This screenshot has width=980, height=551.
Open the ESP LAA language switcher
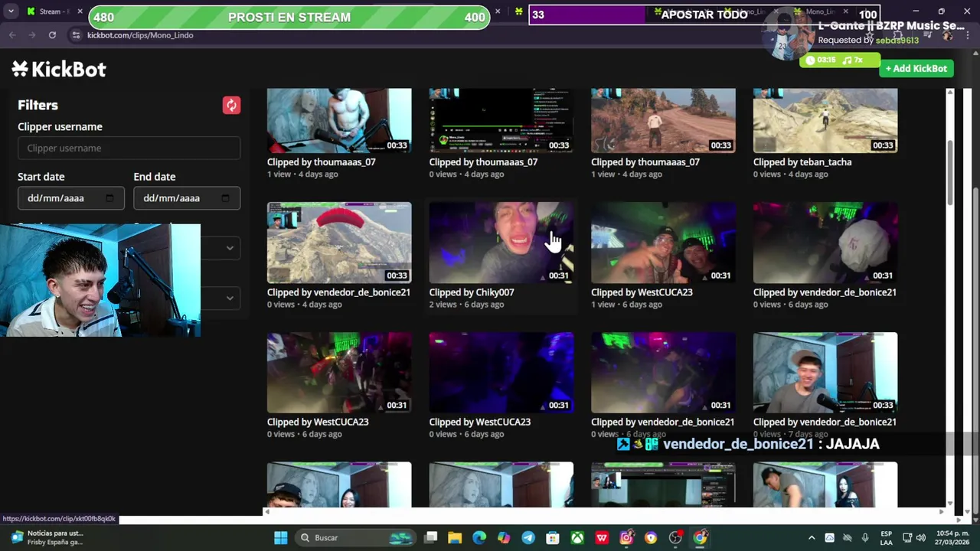[x=887, y=537]
